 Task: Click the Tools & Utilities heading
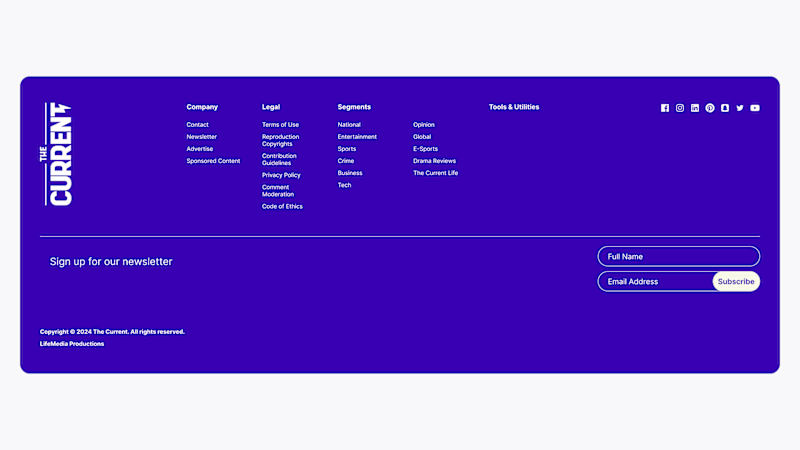514,107
